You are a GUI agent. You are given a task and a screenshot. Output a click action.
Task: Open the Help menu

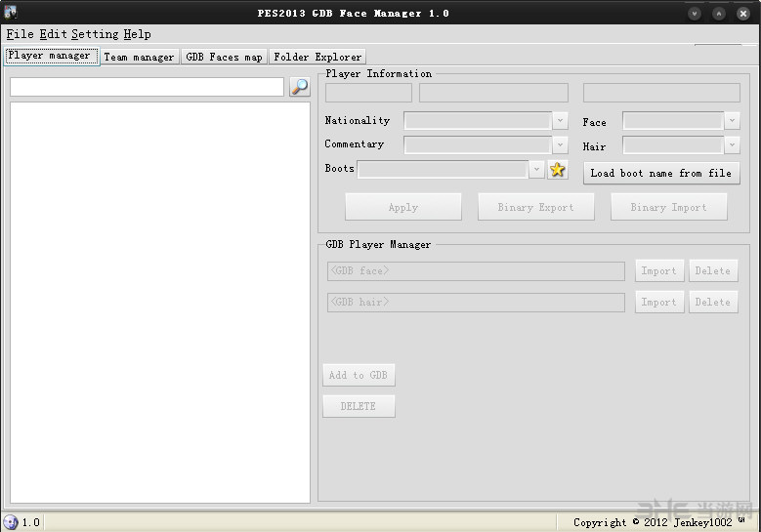[138, 34]
